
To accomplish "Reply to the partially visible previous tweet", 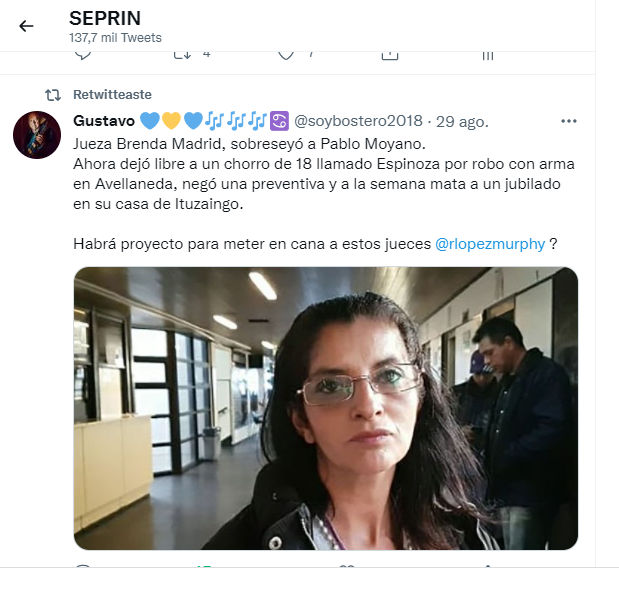I will tap(83, 55).
